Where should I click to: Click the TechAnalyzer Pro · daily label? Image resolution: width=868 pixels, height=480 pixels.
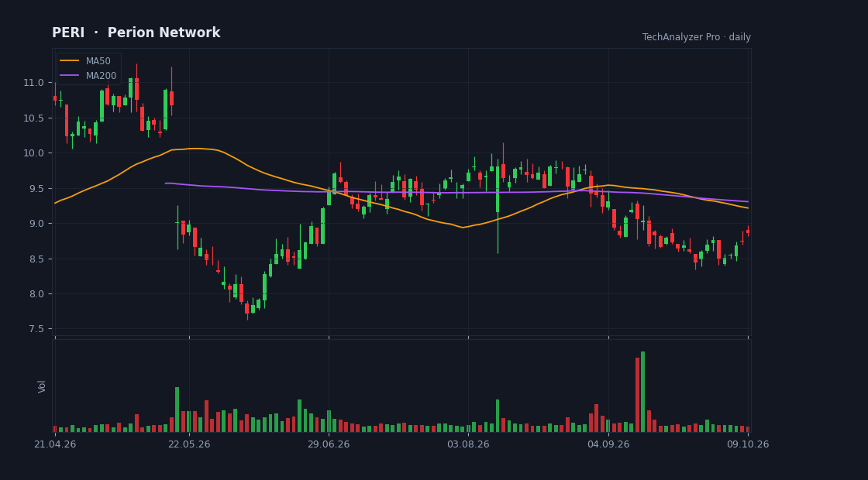[x=697, y=37]
